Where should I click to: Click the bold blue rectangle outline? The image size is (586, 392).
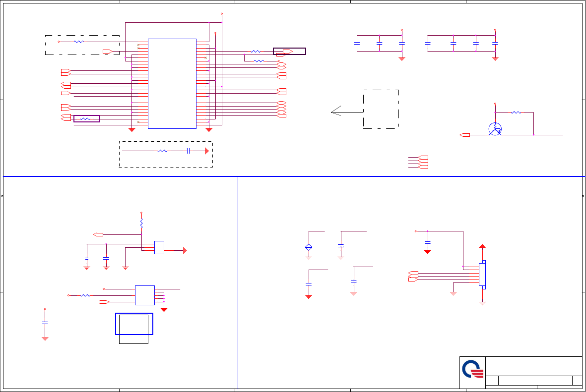coord(134,324)
